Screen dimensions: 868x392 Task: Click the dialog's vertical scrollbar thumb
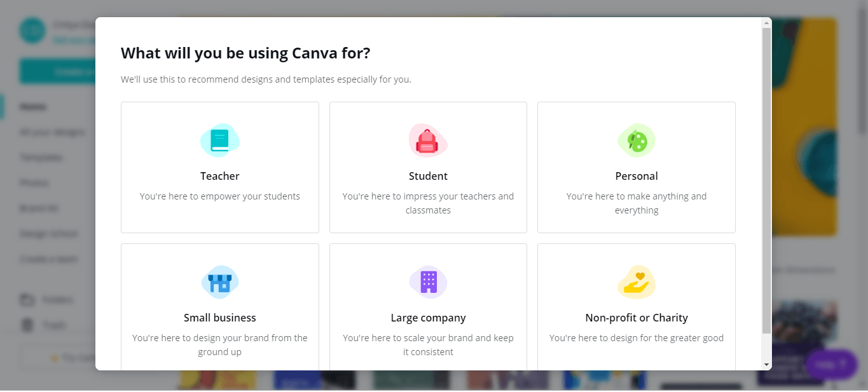coord(766,178)
